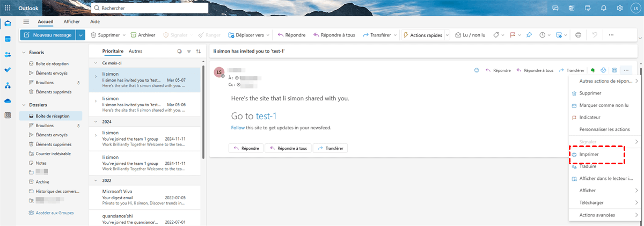
Task: Open ribbon more options ellipsis
Action: [611, 35]
